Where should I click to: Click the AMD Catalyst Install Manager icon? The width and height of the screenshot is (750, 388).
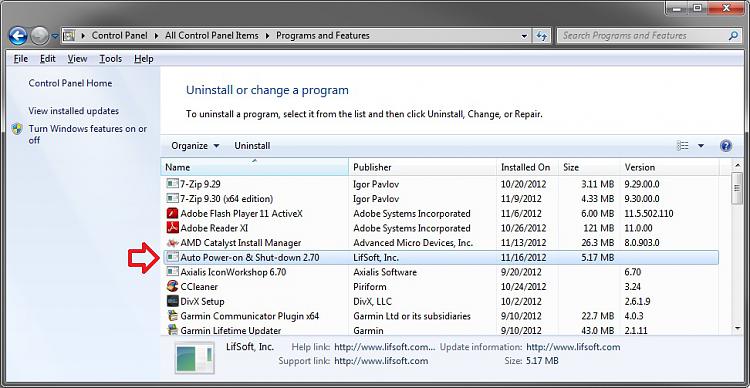(x=172, y=243)
